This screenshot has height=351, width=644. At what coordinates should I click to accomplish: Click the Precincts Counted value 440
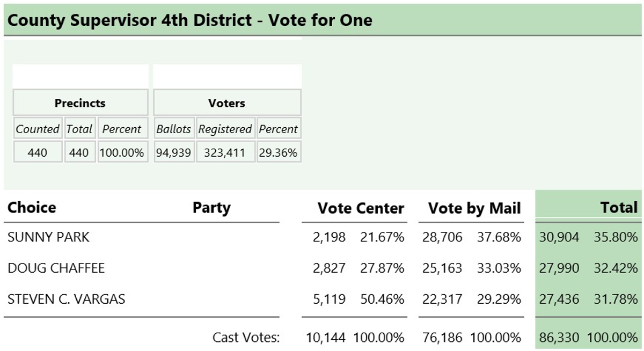click(38, 152)
